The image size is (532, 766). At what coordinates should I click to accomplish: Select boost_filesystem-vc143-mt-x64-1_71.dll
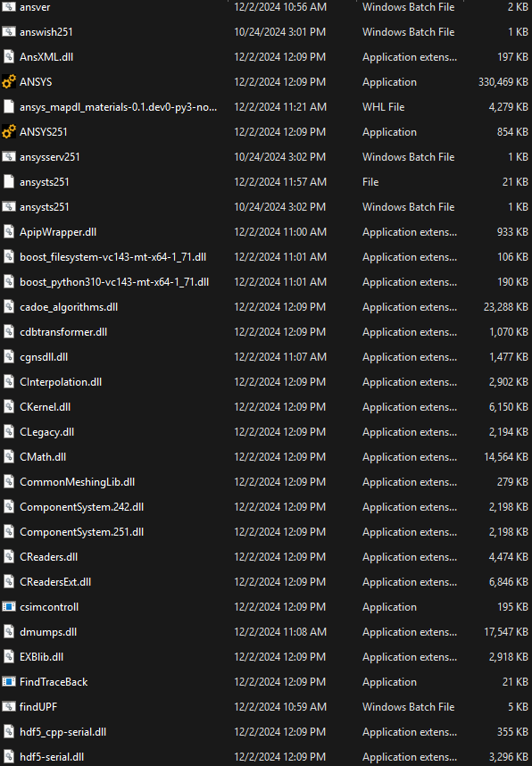point(112,257)
